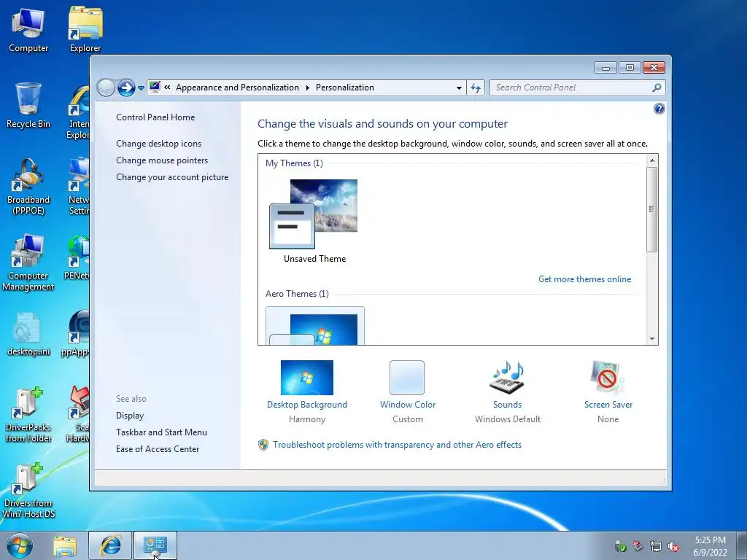Open the Window Color swatch
The height and width of the screenshot is (560, 747).
click(x=407, y=378)
